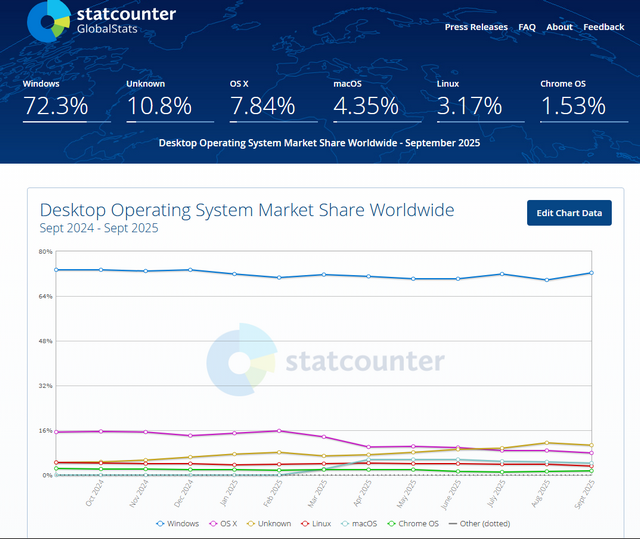Toggle Unknown series in chart legend
Viewport: 640px width, 539px height.
[x=269, y=523]
